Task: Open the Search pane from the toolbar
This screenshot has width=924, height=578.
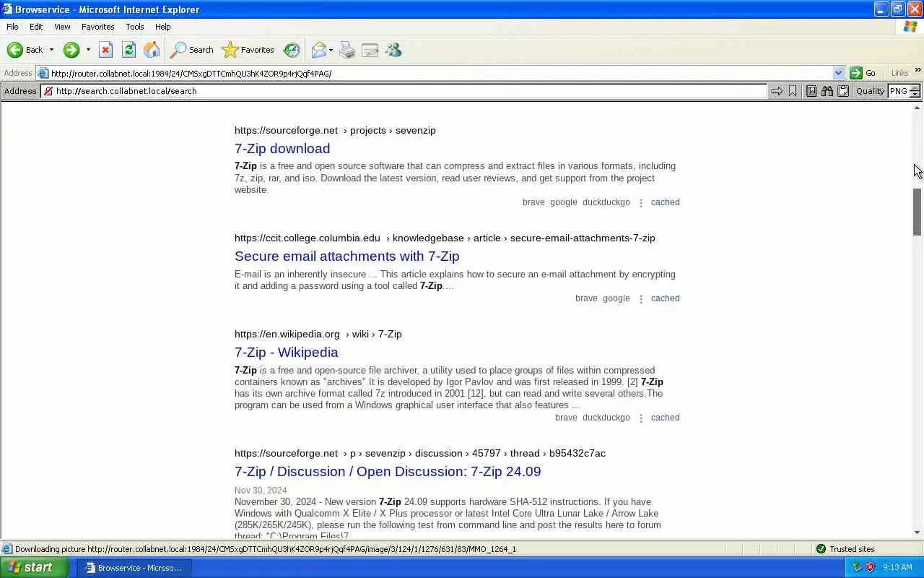Action: pyautogui.click(x=191, y=50)
